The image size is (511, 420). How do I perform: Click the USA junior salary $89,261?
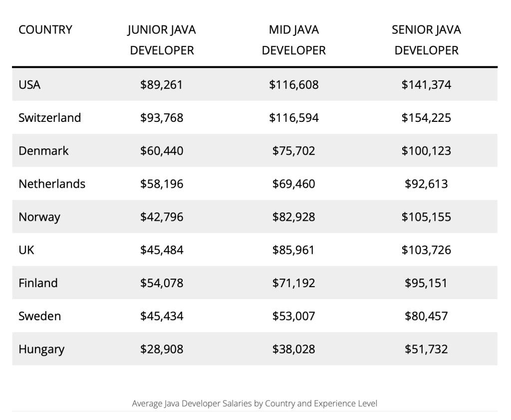coord(162,85)
